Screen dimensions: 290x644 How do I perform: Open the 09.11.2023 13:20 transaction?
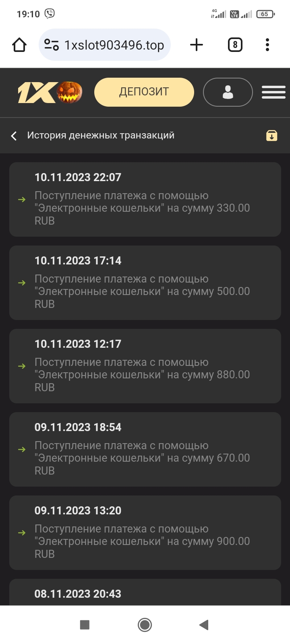145,533
